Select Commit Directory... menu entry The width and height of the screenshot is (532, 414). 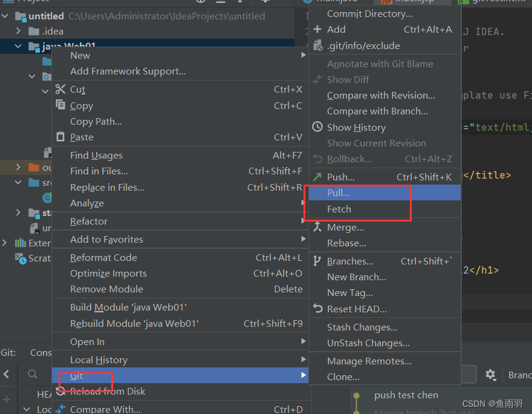(x=384, y=13)
